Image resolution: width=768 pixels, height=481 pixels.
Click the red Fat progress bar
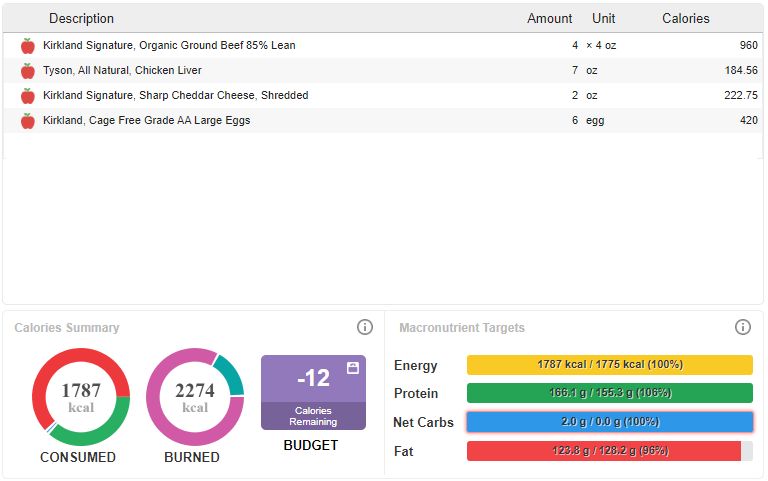[610, 451]
